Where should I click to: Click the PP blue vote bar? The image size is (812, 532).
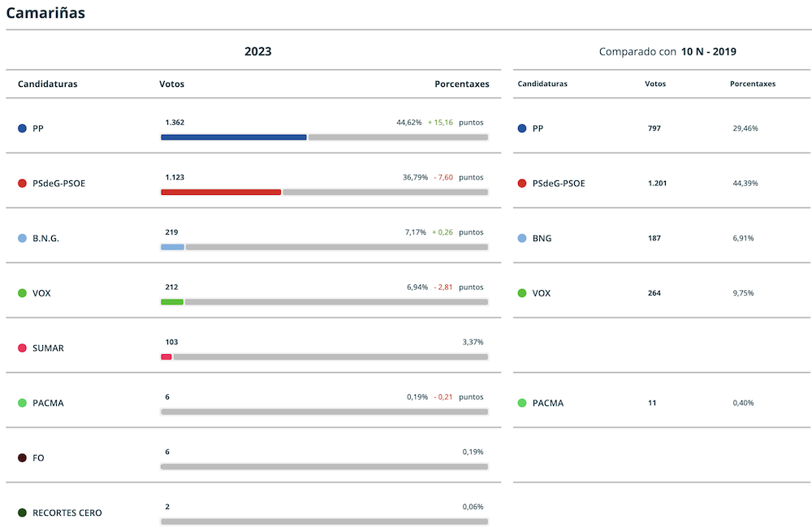coord(234,137)
